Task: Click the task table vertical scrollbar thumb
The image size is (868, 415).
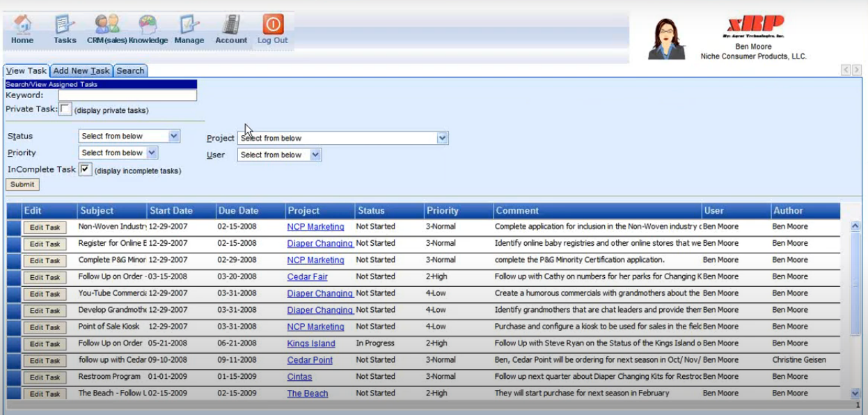Action: point(855,283)
